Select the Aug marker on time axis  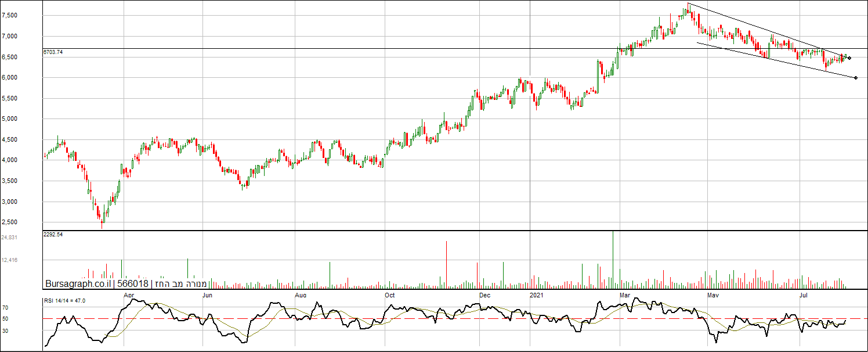click(x=301, y=295)
